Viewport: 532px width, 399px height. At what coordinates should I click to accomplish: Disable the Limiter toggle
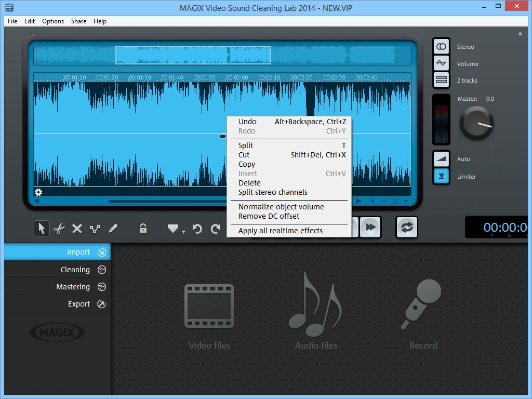(441, 176)
